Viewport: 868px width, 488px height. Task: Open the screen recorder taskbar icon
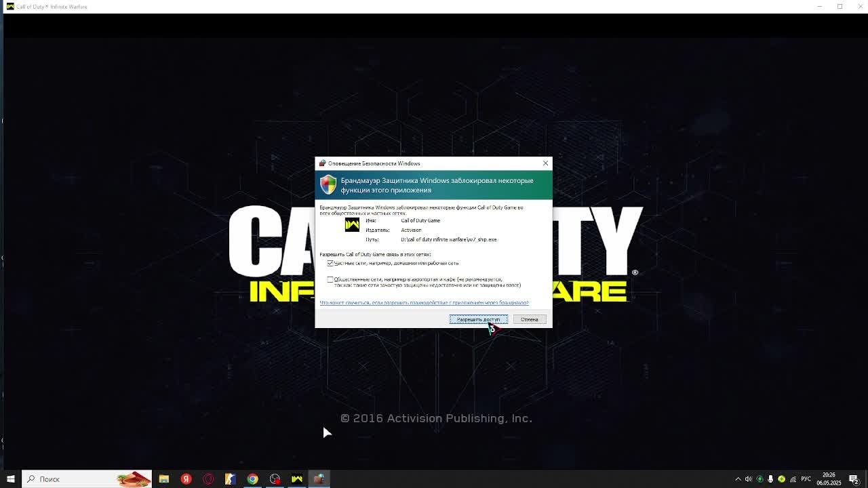coord(275,479)
